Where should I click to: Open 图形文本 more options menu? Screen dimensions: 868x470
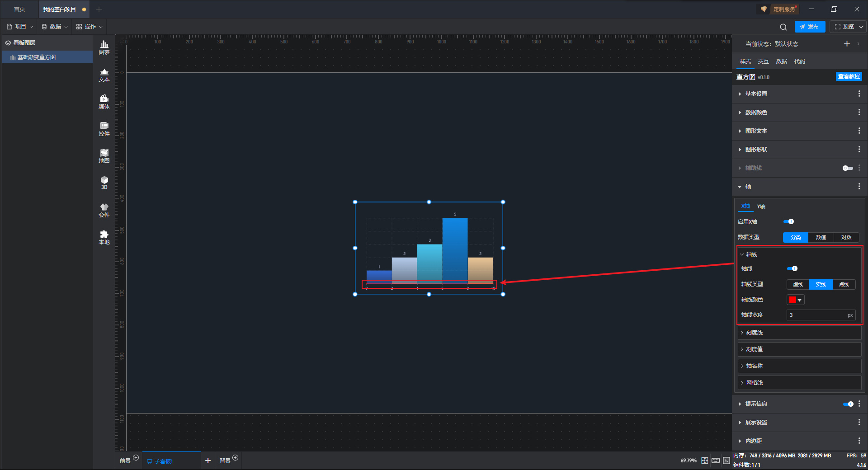(859, 131)
